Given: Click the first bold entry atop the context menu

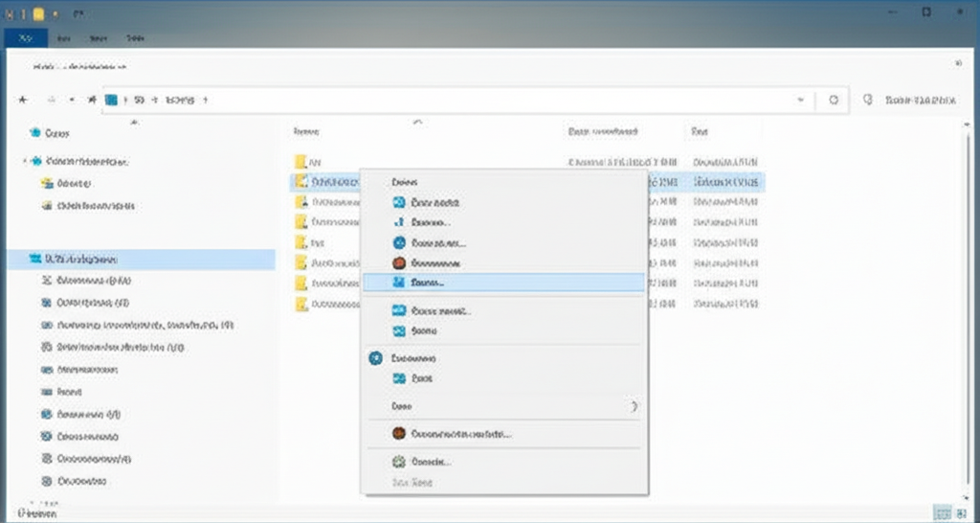Looking at the screenshot, I should [x=406, y=181].
